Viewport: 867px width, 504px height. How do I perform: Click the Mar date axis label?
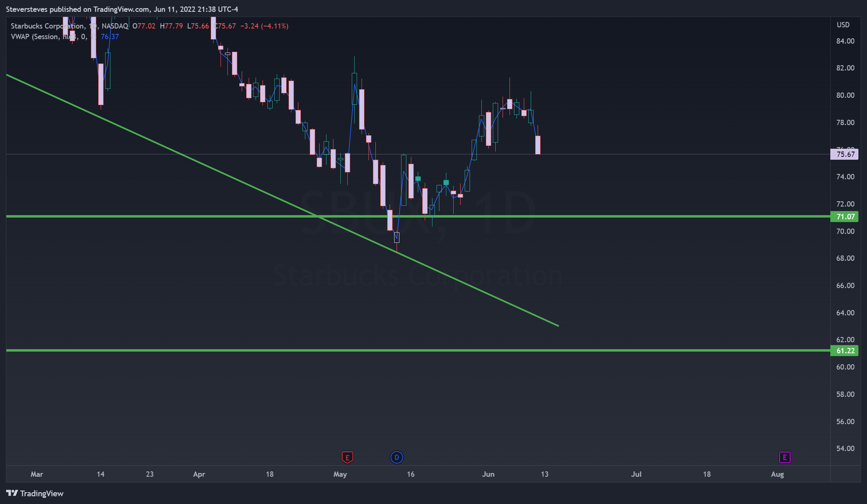point(37,474)
